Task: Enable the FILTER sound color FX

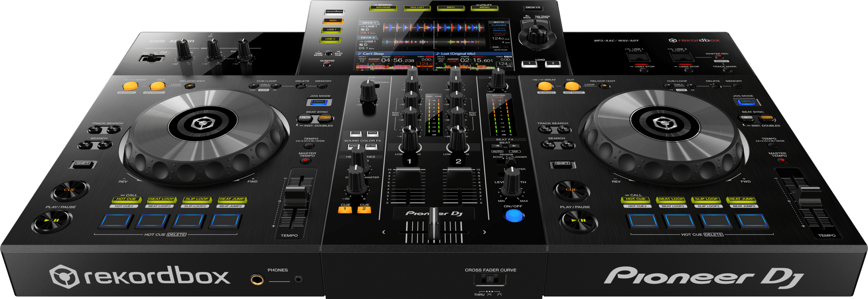Action: pos(371,146)
